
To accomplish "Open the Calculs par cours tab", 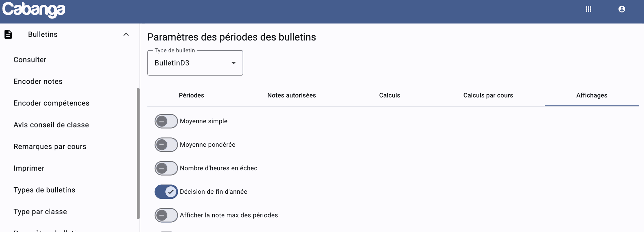I will pyautogui.click(x=488, y=95).
